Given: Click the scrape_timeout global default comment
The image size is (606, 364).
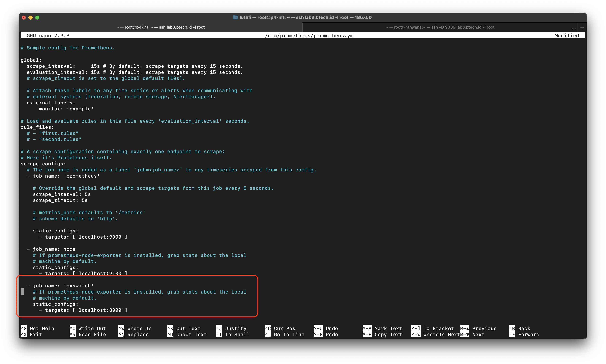Looking at the screenshot, I should pos(106,78).
